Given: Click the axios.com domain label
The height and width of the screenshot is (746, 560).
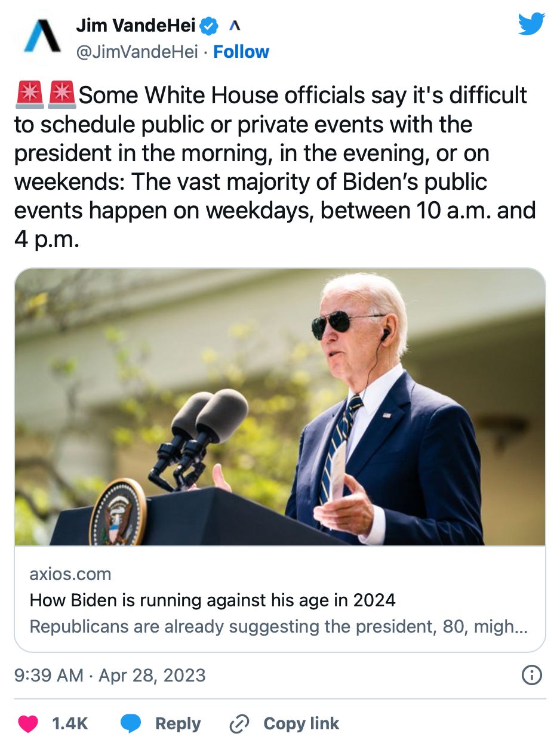Looking at the screenshot, I should pyautogui.click(x=70, y=574).
